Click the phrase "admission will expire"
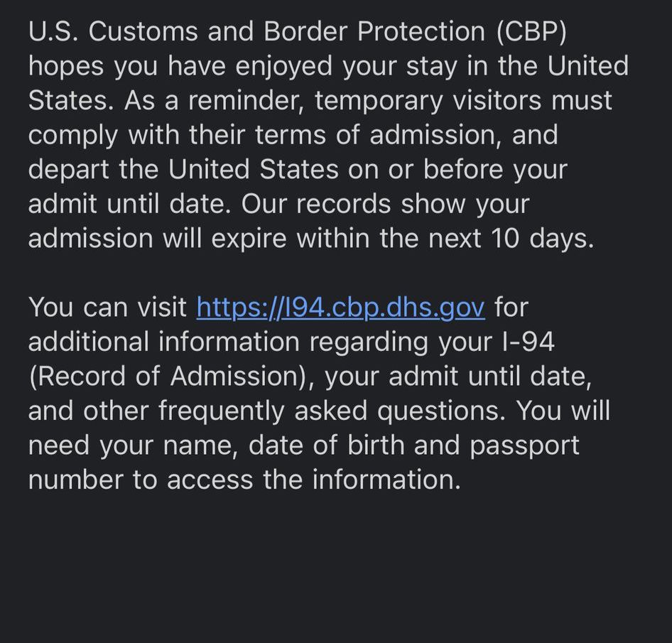 pyautogui.click(x=157, y=238)
